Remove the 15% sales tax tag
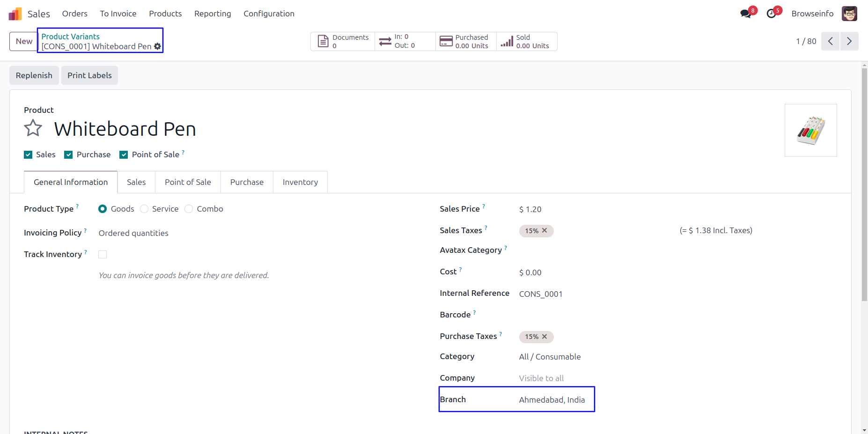Viewport: 868px width, 434px height. coord(544,230)
